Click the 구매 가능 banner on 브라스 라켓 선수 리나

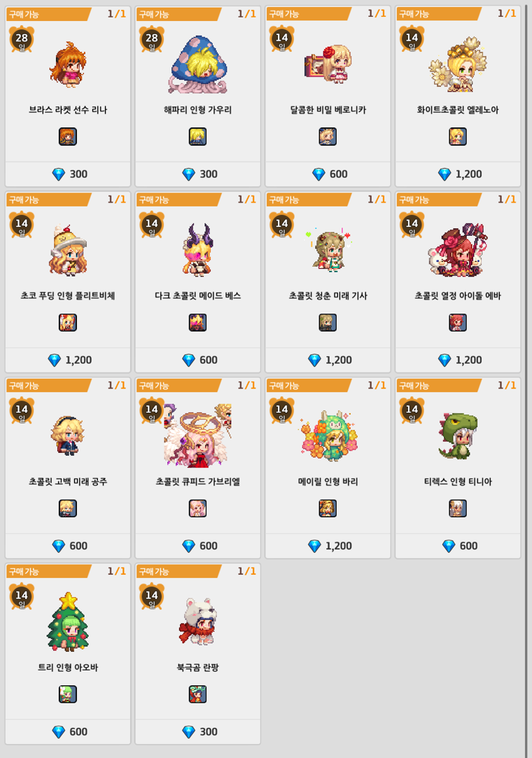click(48, 14)
